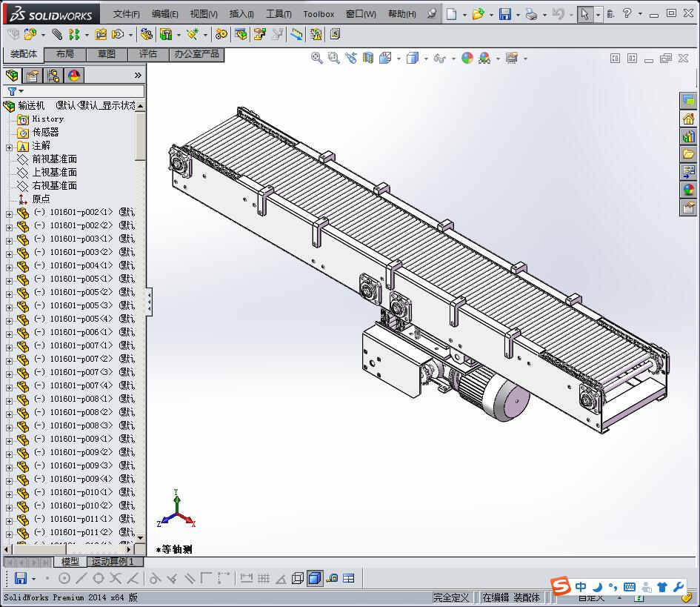700x607 pixels.
Task: Open the File Explorer folder icon in task pane
Action: tap(688, 154)
